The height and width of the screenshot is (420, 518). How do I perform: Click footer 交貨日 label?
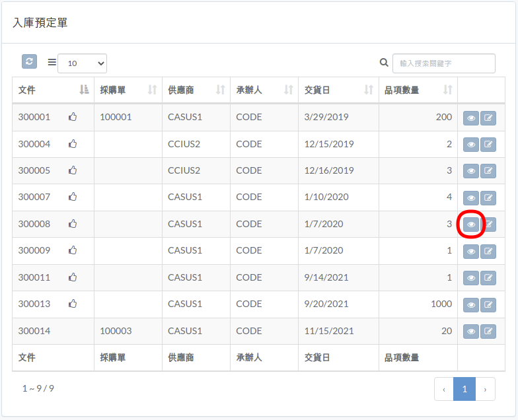click(317, 358)
